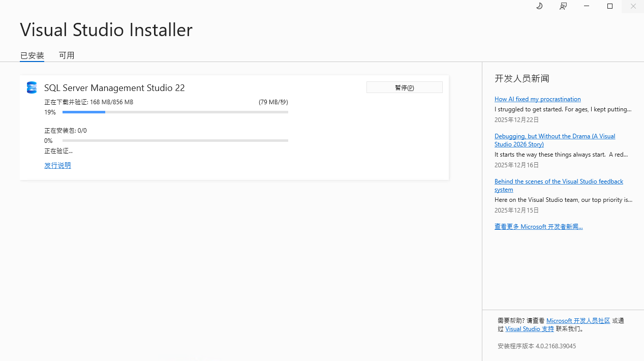Click the 19% download progress bar
644x361 pixels.
tap(175, 112)
